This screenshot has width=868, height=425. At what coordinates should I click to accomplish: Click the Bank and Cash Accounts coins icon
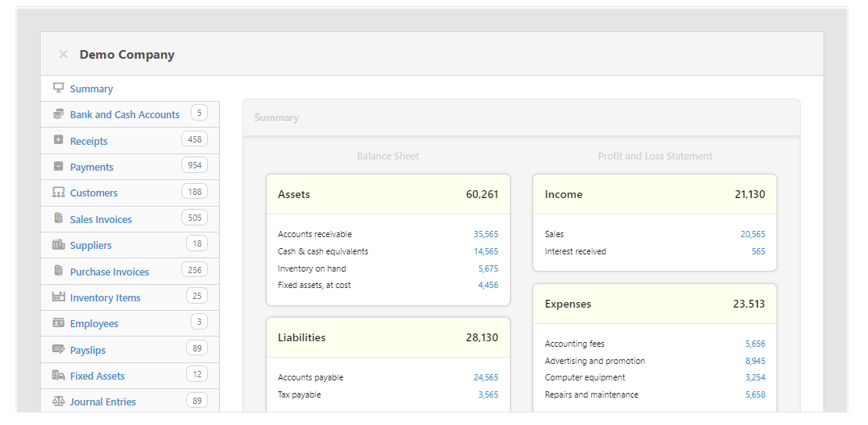coord(59,114)
